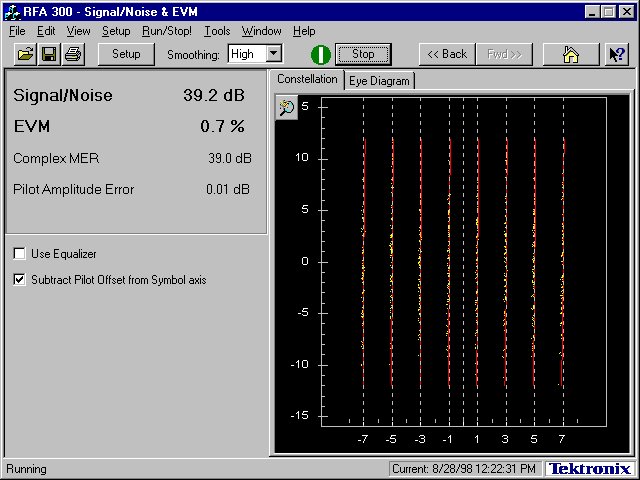
Task: Click the Running status bar text
Action: [x=27, y=469]
